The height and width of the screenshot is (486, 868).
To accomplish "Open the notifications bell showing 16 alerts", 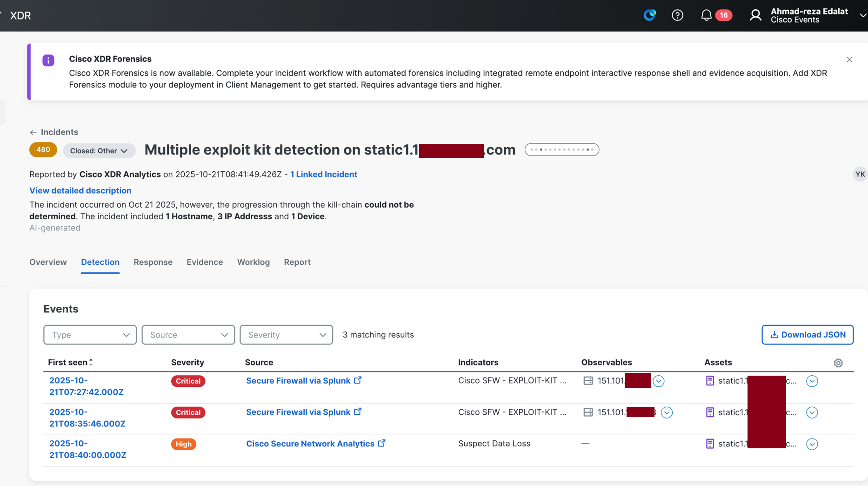I will coord(706,15).
